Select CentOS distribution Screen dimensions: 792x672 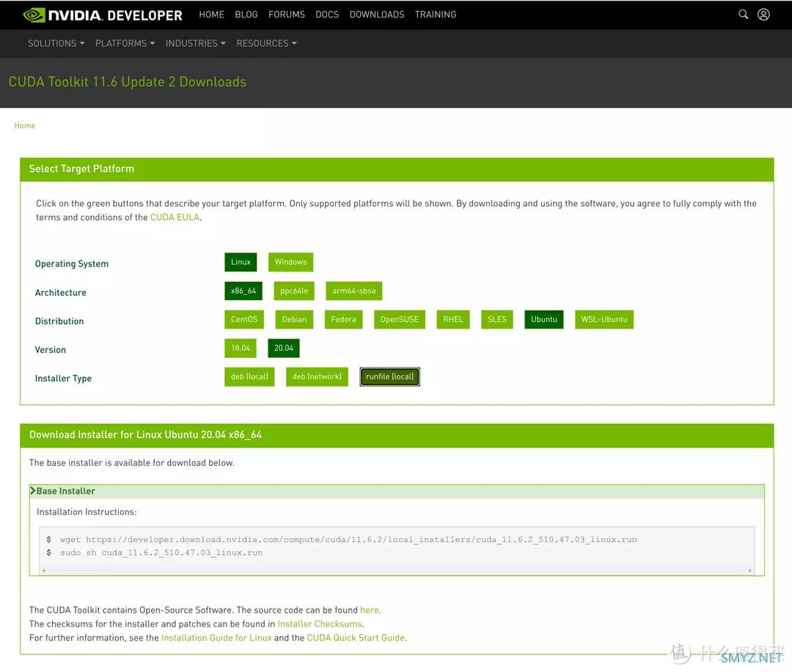coord(244,319)
